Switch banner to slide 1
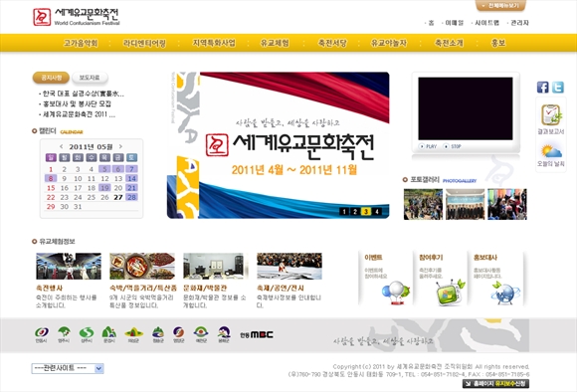The width and height of the screenshot is (577, 392). (x=344, y=212)
